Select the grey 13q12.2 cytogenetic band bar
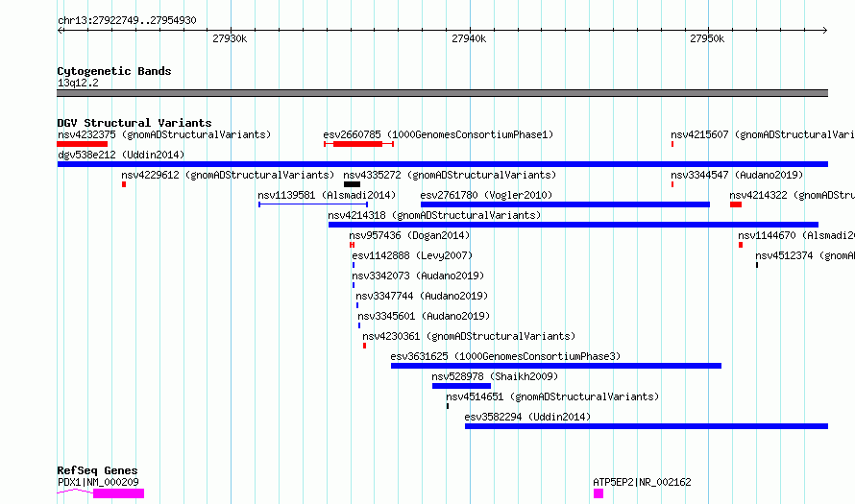Image resolution: width=855 pixels, height=504 pixels. (x=442, y=93)
